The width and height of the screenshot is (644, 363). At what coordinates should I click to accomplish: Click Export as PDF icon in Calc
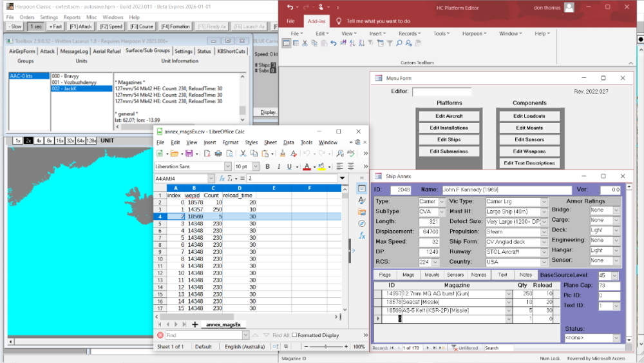click(207, 153)
